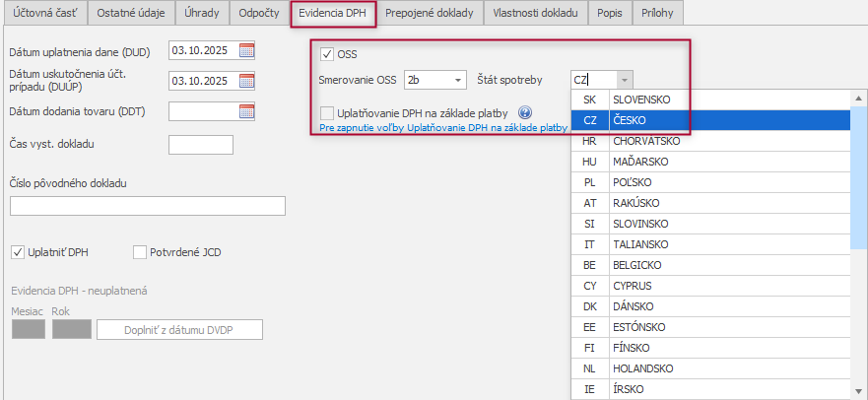Click the blue Pre zapnutie voľby link
The height and width of the screenshot is (400, 868).
point(443,128)
